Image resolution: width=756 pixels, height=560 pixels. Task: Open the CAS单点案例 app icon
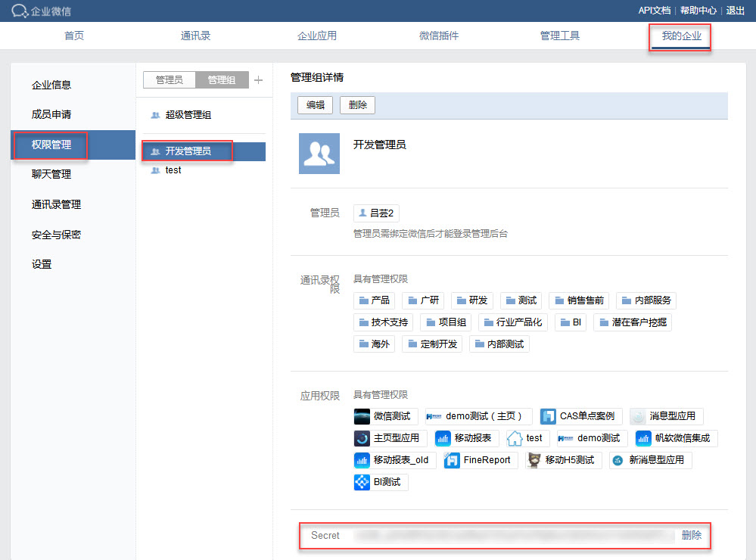pos(548,416)
